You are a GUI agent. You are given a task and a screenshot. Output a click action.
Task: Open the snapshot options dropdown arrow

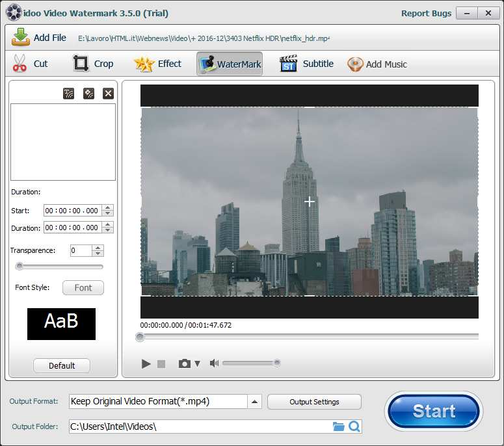[x=198, y=363]
